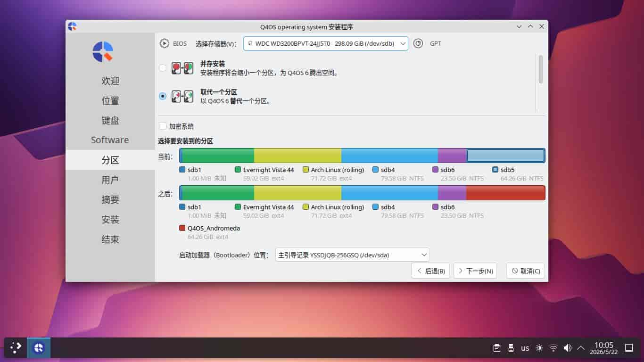Click red Q4OS_Andromeda segment in after bar
The width and height of the screenshot is (644, 362).
pyautogui.click(x=505, y=193)
